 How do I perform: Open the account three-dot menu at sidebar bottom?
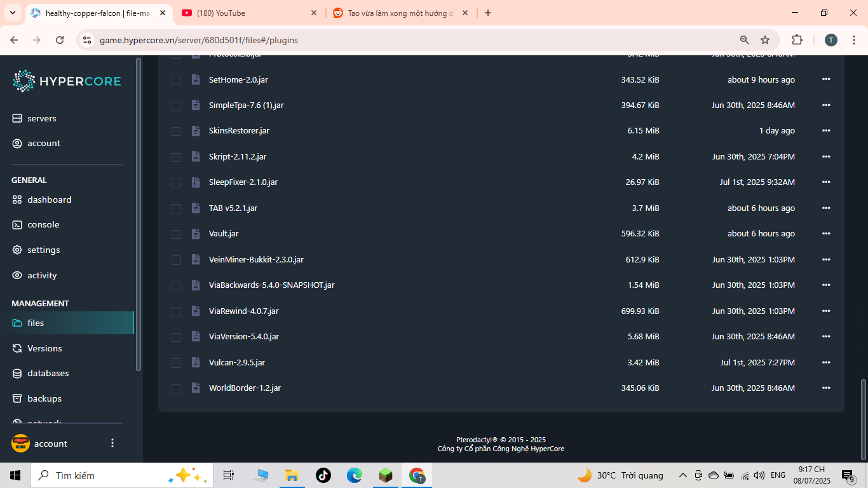click(x=112, y=443)
